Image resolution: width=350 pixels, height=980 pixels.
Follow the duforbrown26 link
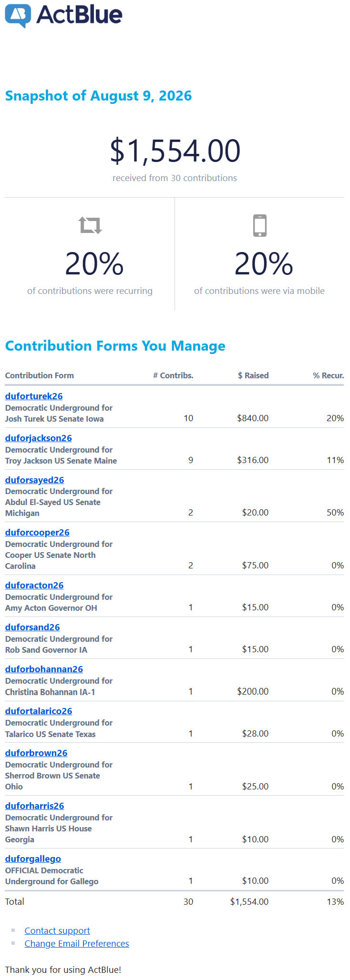[36, 753]
